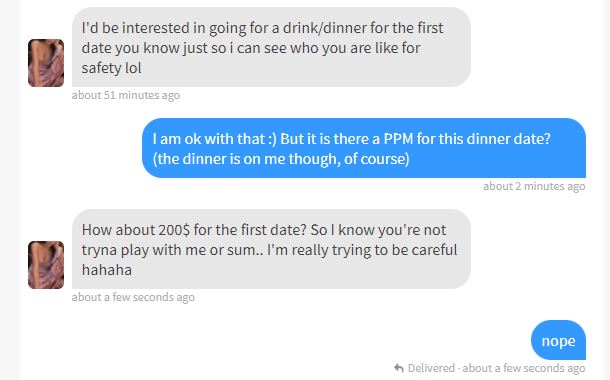Screen dimensions: 610x380
Task: Click the timestamp under the 200$ message
Action: (x=133, y=298)
